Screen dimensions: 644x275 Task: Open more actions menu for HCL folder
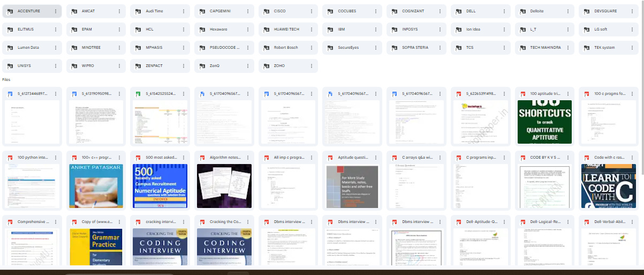(184, 29)
